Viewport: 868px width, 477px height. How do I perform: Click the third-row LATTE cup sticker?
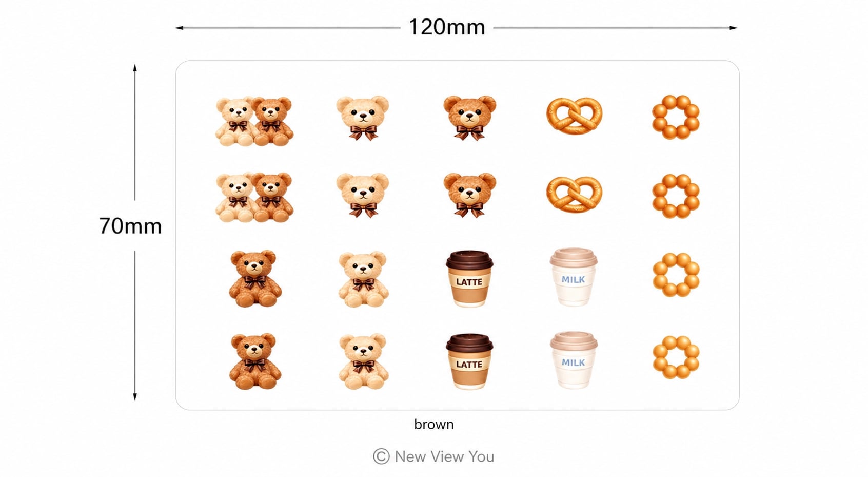pyautogui.click(x=469, y=279)
